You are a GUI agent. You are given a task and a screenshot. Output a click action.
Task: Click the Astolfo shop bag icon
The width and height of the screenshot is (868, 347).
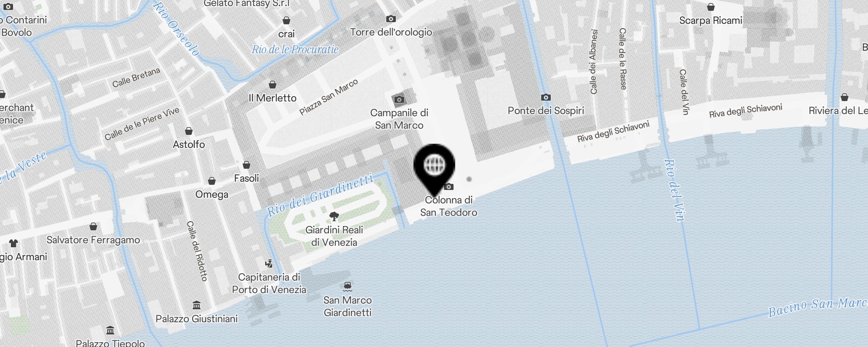point(189,131)
